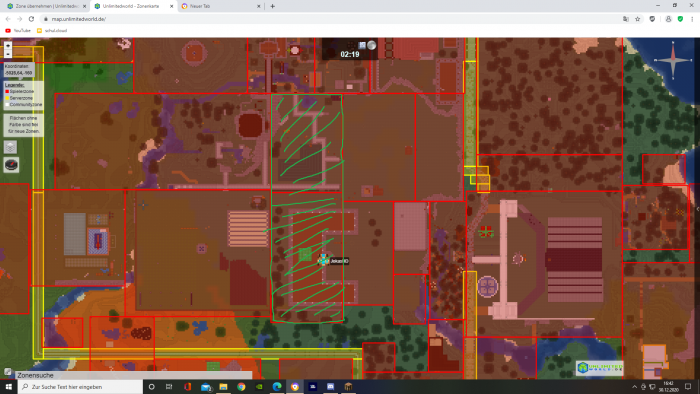This screenshot has width=700, height=394.
Task: Zoom in the map with plus button
Action: 8,46
